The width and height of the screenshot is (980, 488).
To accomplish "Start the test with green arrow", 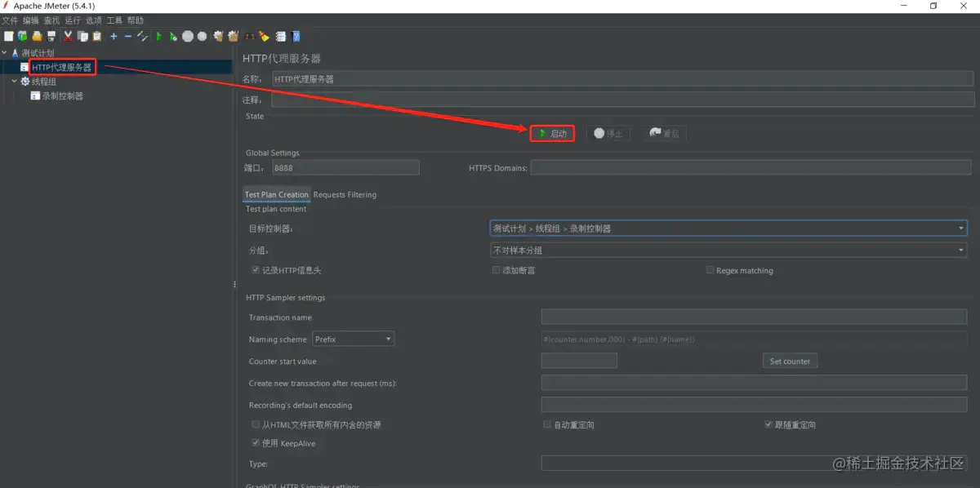I will click(x=159, y=36).
